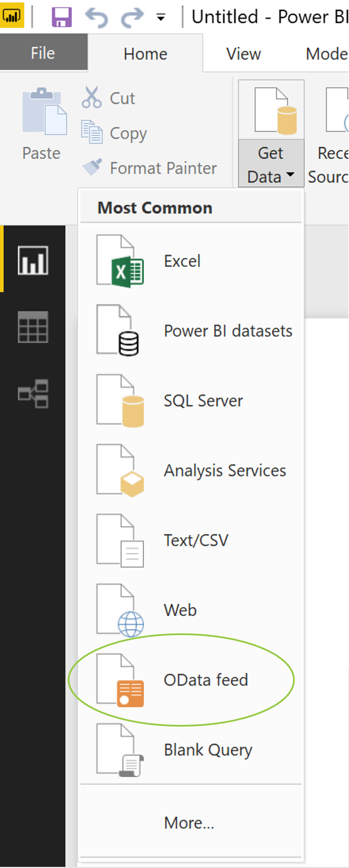Select the Home ribbon tab

click(145, 54)
